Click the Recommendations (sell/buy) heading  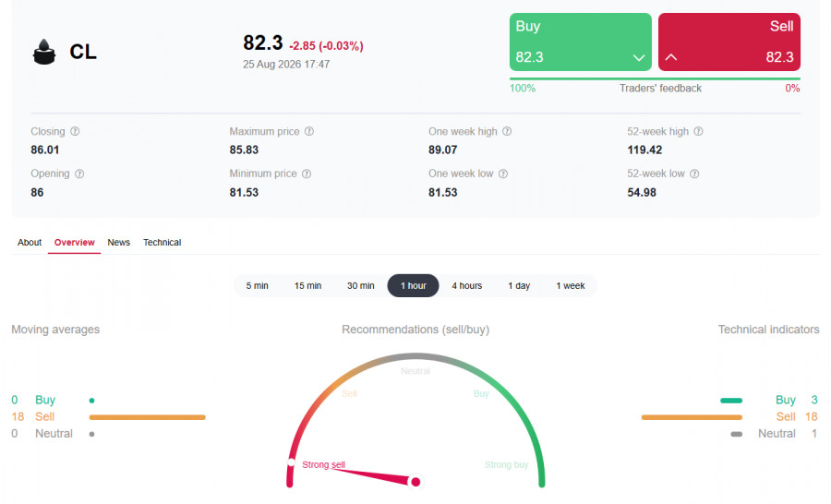point(415,330)
